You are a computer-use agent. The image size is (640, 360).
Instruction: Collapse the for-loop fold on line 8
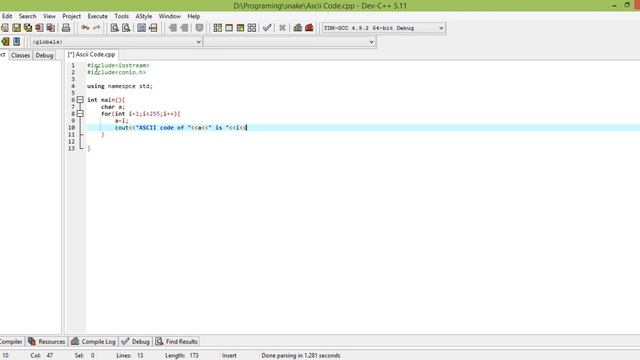click(80, 113)
